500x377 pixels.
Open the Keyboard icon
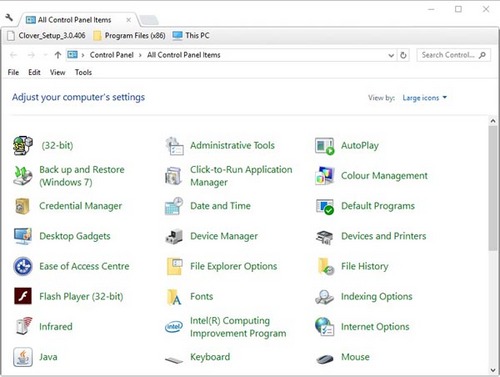174,360
